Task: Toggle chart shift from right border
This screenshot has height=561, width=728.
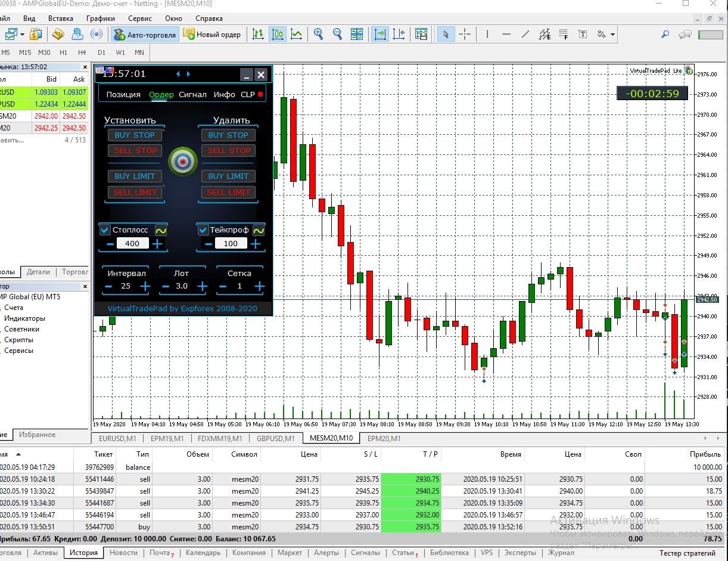Action: tap(399, 34)
